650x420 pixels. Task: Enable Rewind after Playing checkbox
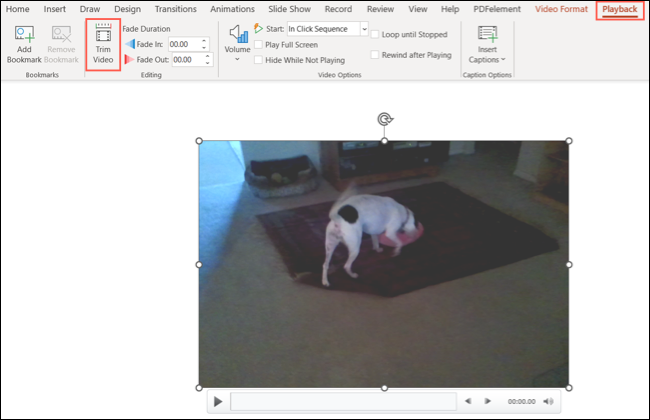(x=375, y=55)
